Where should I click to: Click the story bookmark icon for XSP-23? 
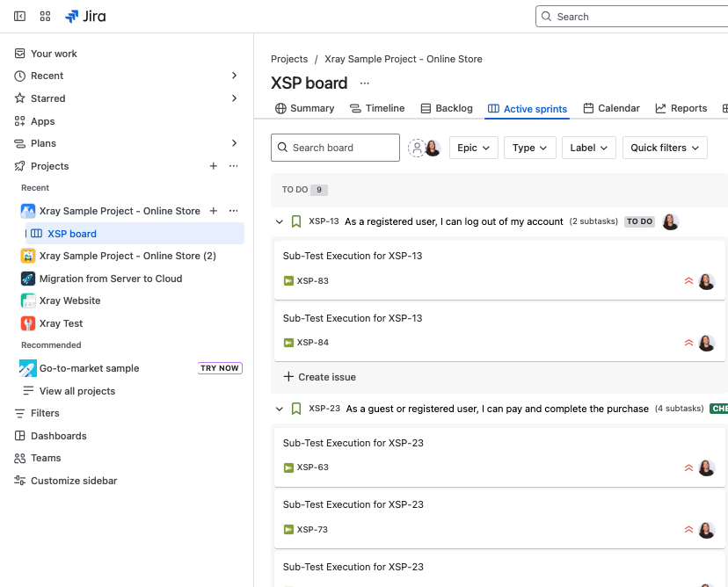click(296, 409)
